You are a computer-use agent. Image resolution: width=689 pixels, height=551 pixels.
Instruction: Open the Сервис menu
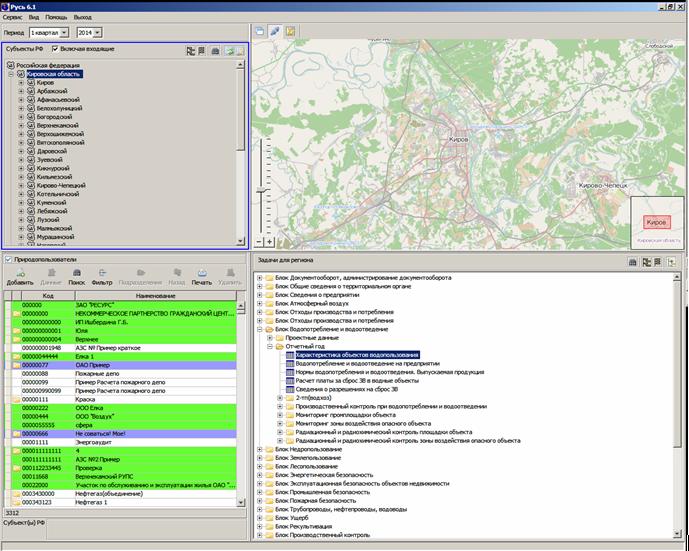(x=13, y=18)
